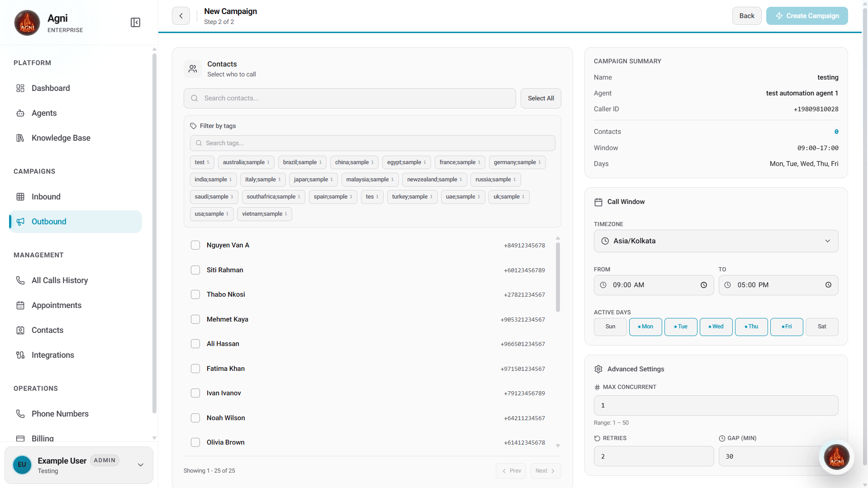The width and height of the screenshot is (868, 488).
Task: Expand the Example User account menu chevron
Action: click(x=141, y=465)
